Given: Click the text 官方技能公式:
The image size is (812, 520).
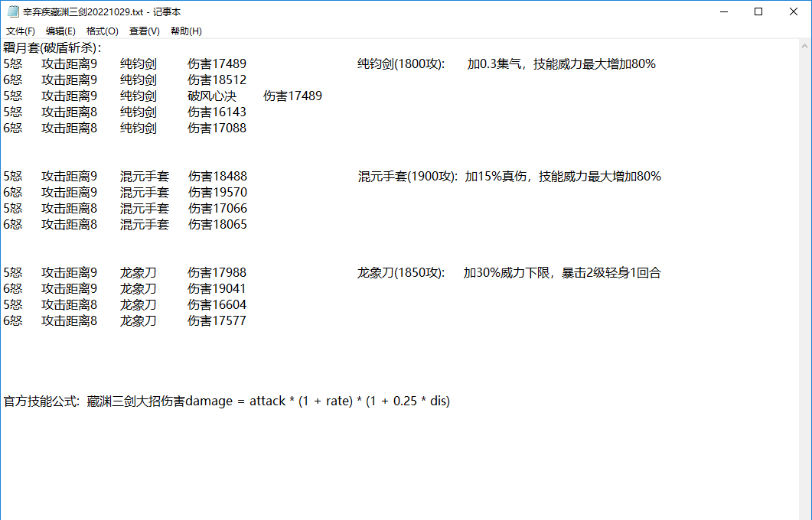Looking at the screenshot, I should pyautogui.click(x=41, y=401).
